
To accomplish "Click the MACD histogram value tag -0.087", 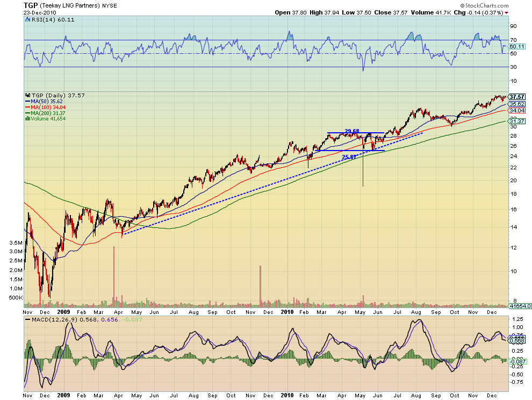I will (x=517, y=362).
